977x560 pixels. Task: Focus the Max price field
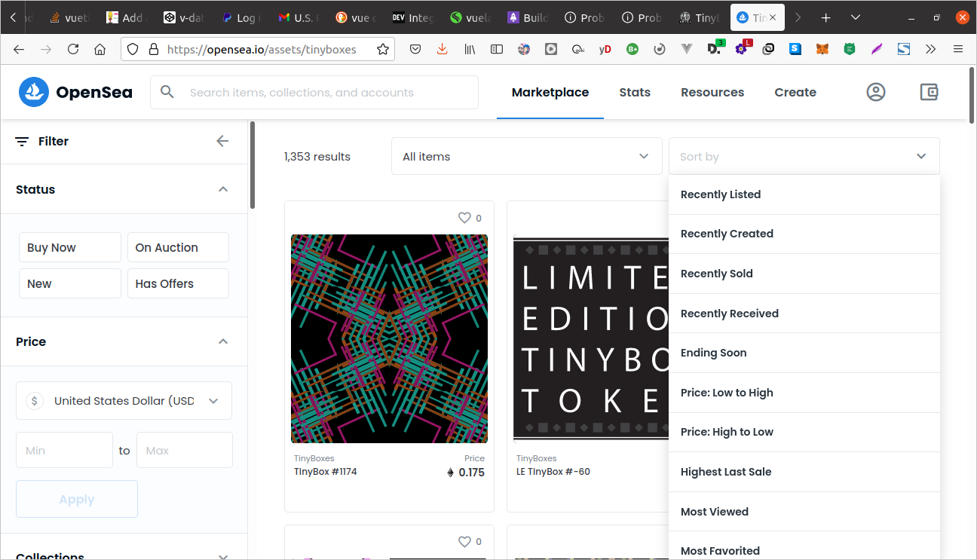184,450
